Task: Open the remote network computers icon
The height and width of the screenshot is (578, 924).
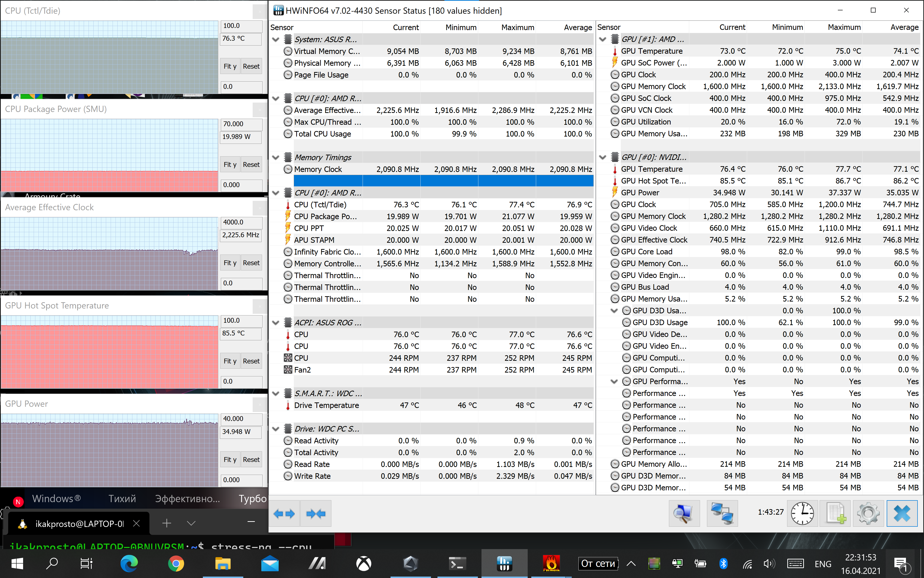Action: 722,513
